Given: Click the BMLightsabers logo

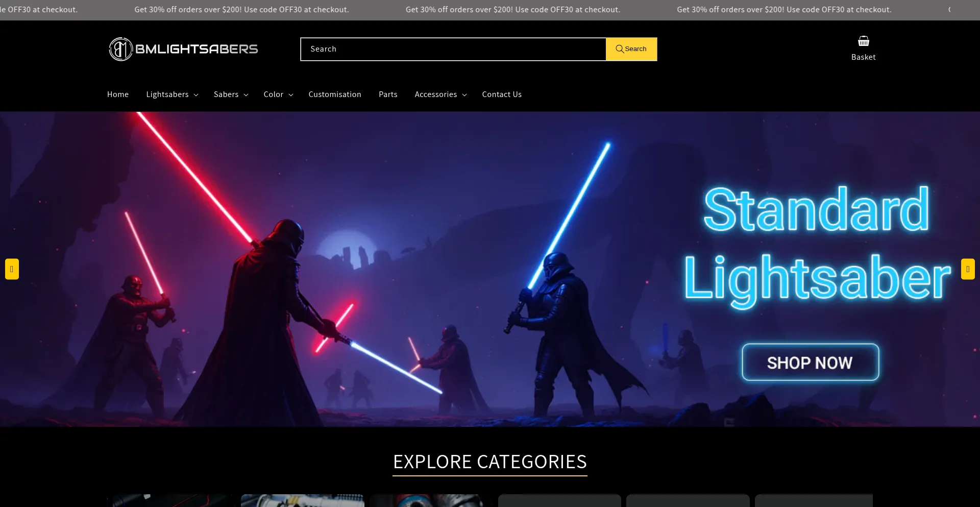Looking at the screenshot, I should click(x=183, y=49).
